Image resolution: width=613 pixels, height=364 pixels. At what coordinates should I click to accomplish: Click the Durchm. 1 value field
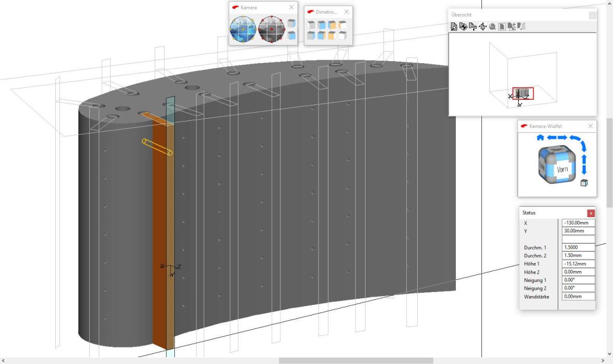tap(579, 248)
